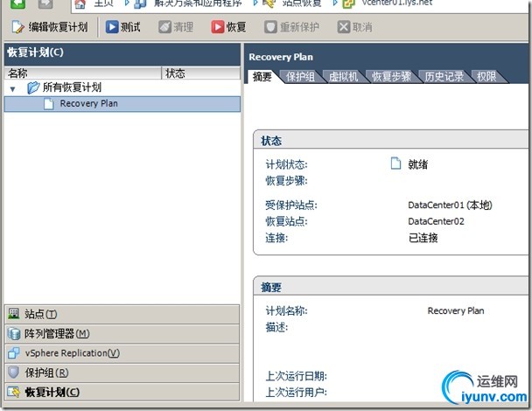Open the Home icon in breadcrumb
The image size is (532, 411).
tap(80, 3)
